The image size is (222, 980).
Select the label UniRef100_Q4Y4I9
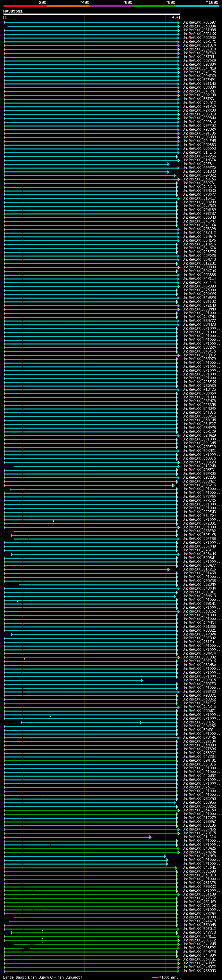click(199, 921)
